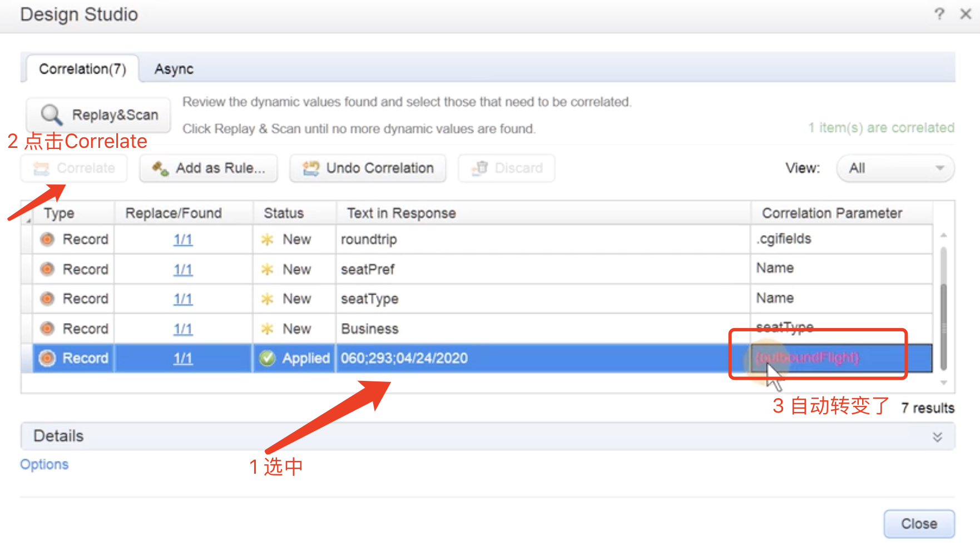Click the Name parameter cell in seatPref row

(x=842, y=269)
